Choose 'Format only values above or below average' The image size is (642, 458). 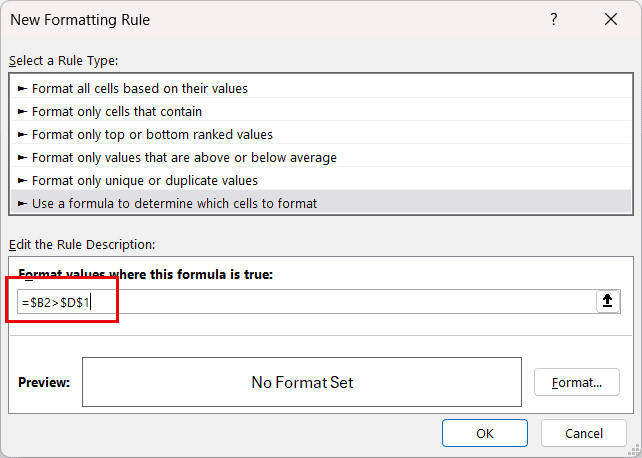[x=184, y=157]
